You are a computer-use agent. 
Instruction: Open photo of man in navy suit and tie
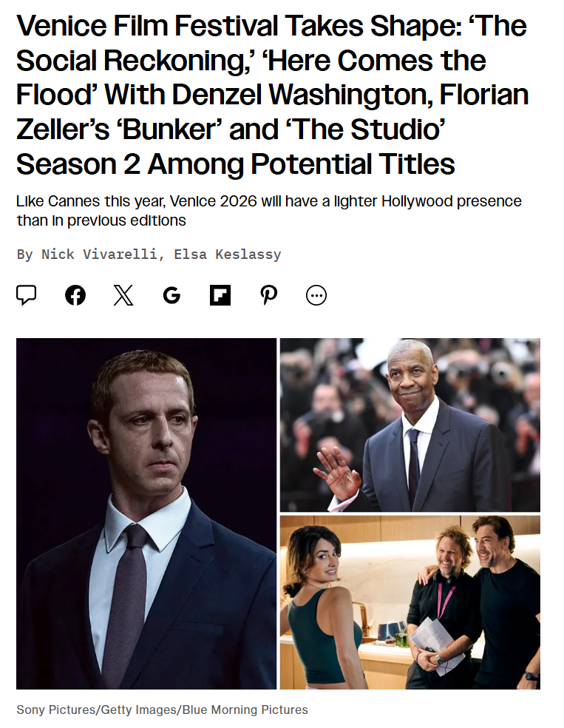146,513
